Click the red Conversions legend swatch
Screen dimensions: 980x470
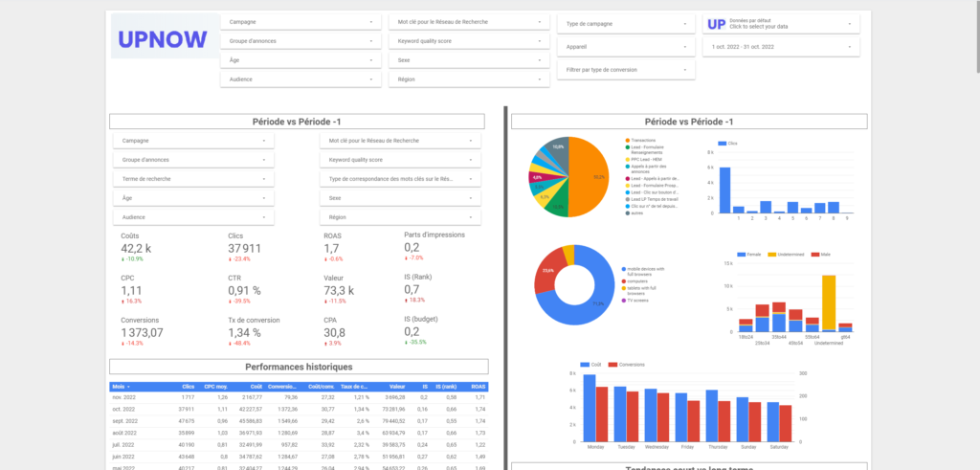coord(613,365)
